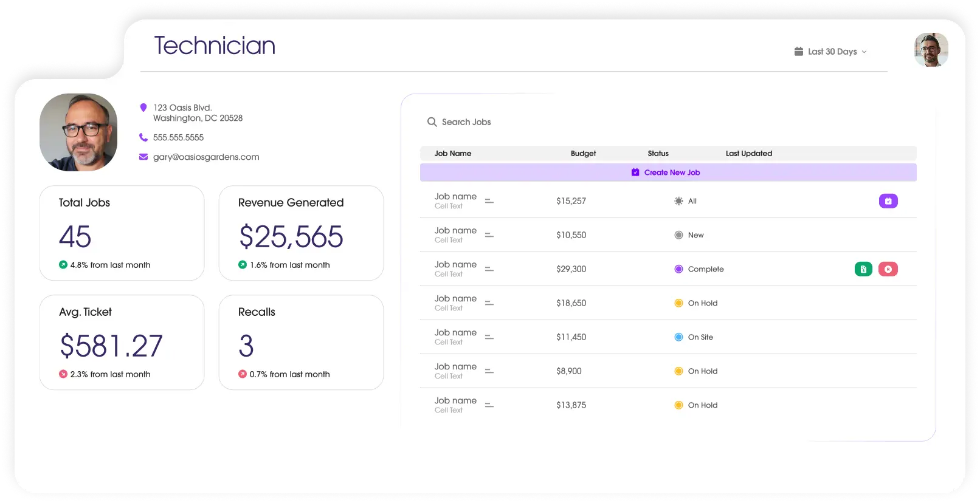The width and height of the screenshot is (980, 503).
Task: Click the technician profile photo
Action: (78, 132)
